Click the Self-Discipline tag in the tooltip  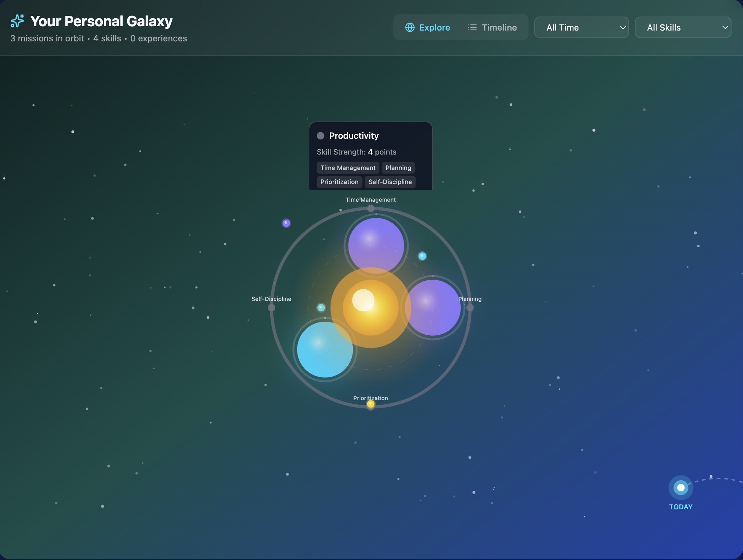[390, 182]
